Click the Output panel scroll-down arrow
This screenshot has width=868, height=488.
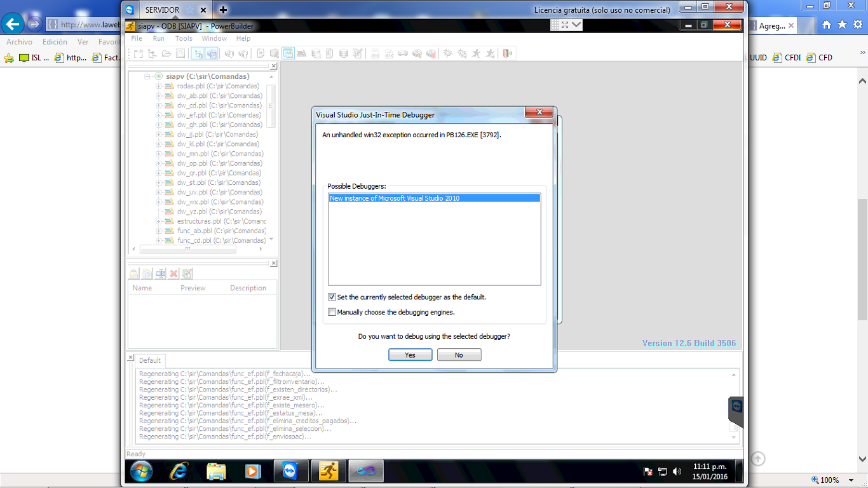[735, 437]
